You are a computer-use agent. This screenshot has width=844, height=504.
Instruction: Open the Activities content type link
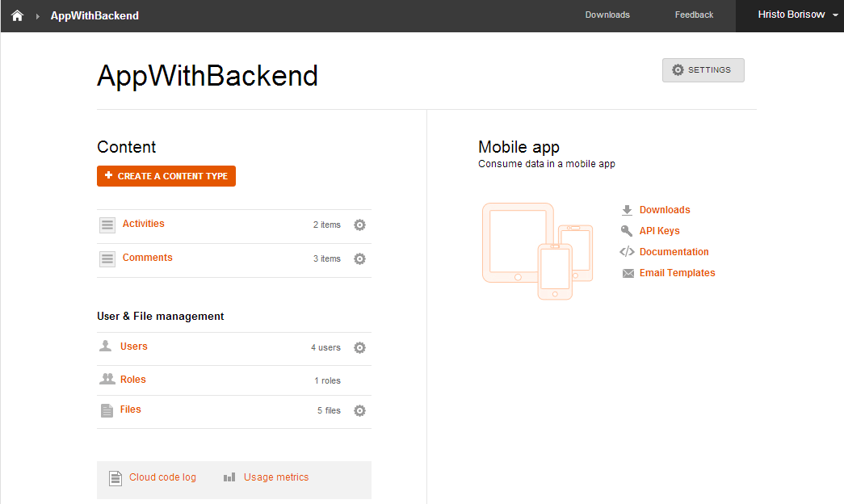[143, 224]
